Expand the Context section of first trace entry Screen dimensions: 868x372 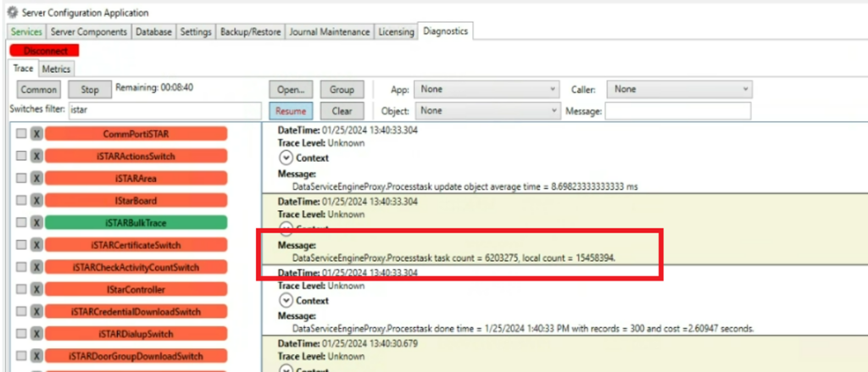(x=286, y=158)
